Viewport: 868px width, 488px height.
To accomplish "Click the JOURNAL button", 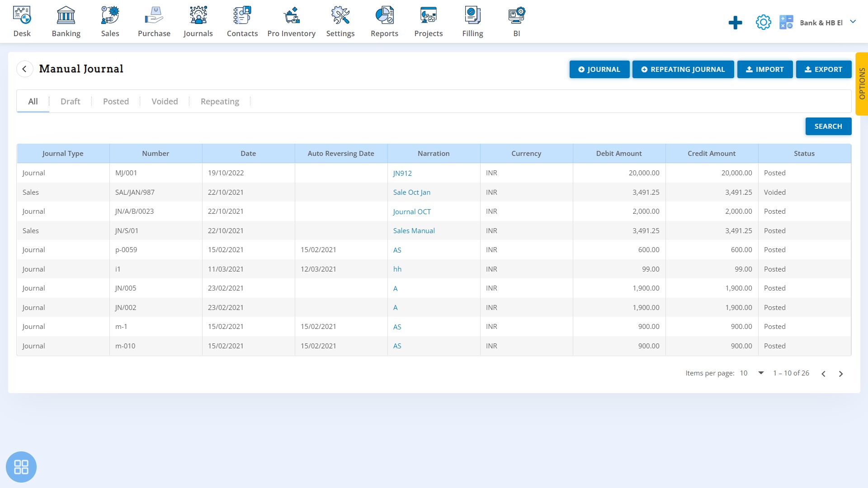I will point(599,69).
